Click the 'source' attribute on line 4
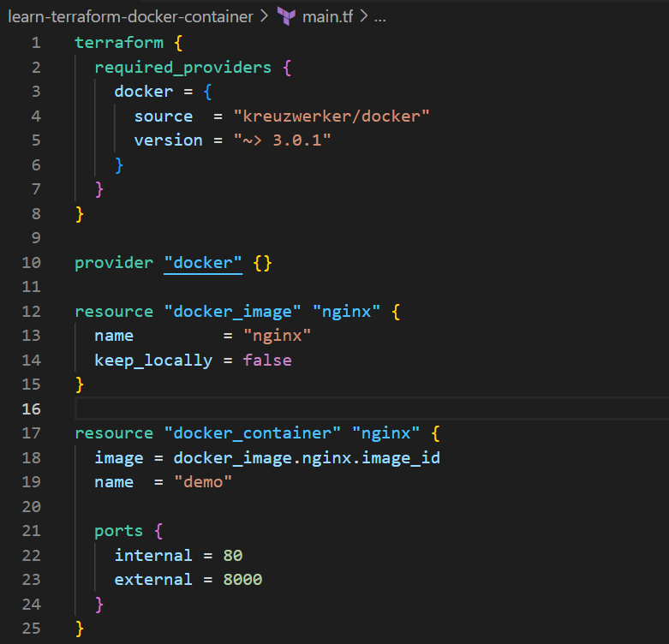The width and height of the screenshot is (669, 644). [164, 116]
